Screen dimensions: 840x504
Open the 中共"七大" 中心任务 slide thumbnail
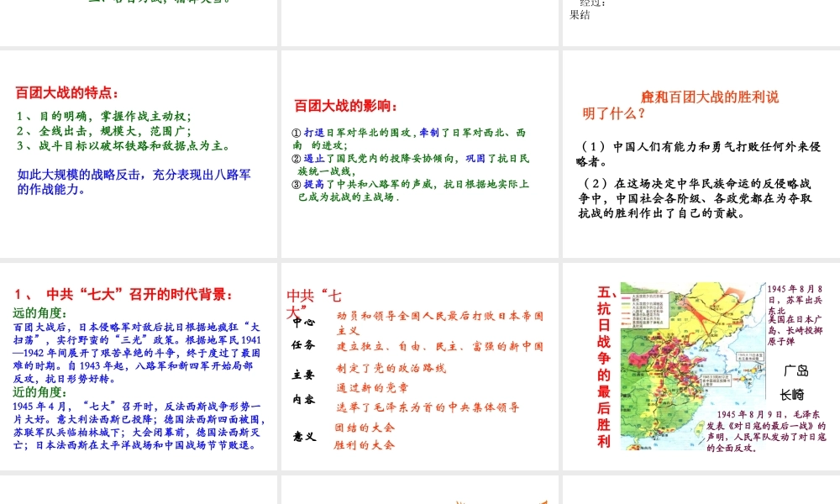click(419, 366)
